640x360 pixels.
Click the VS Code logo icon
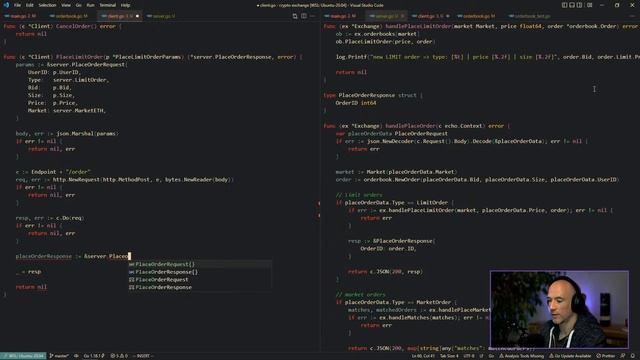click(6, 5)
